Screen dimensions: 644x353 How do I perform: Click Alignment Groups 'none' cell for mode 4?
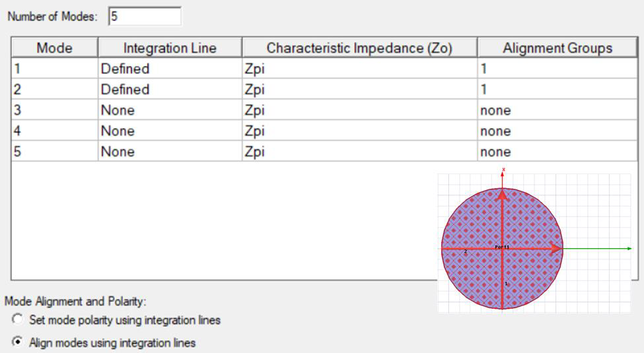click(557, 131)
